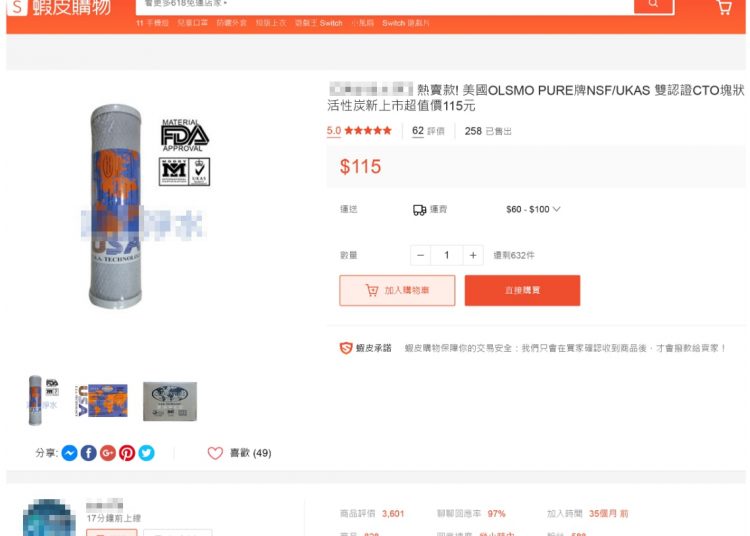Open the shopping cart icon
Screen dimensions: 750x536
(724, 7)
